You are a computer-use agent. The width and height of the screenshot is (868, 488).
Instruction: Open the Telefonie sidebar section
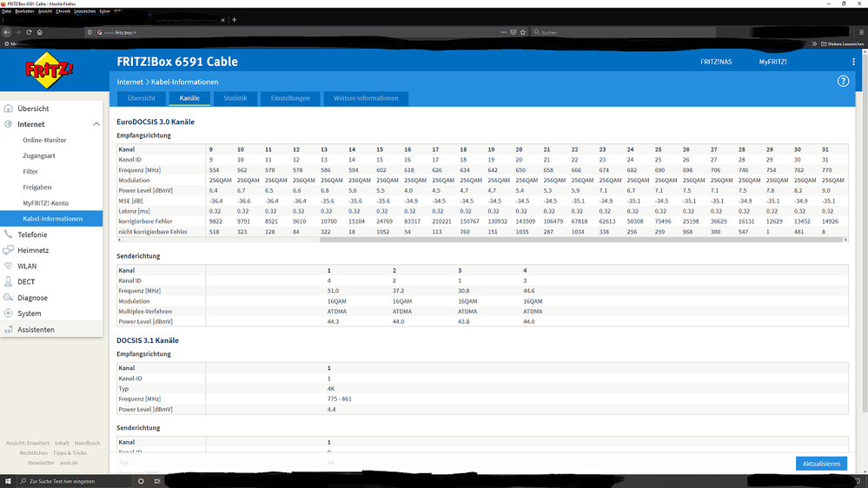tap(51, 234)
